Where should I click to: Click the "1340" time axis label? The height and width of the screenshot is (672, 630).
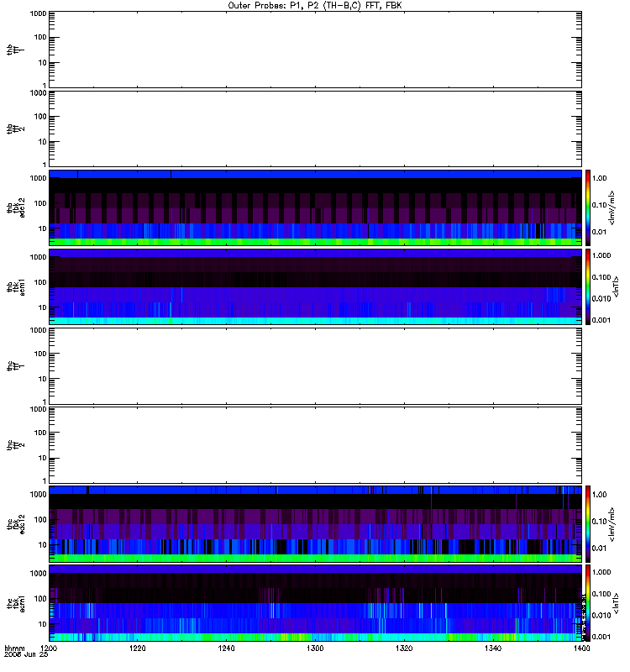(x=493, y=648)
